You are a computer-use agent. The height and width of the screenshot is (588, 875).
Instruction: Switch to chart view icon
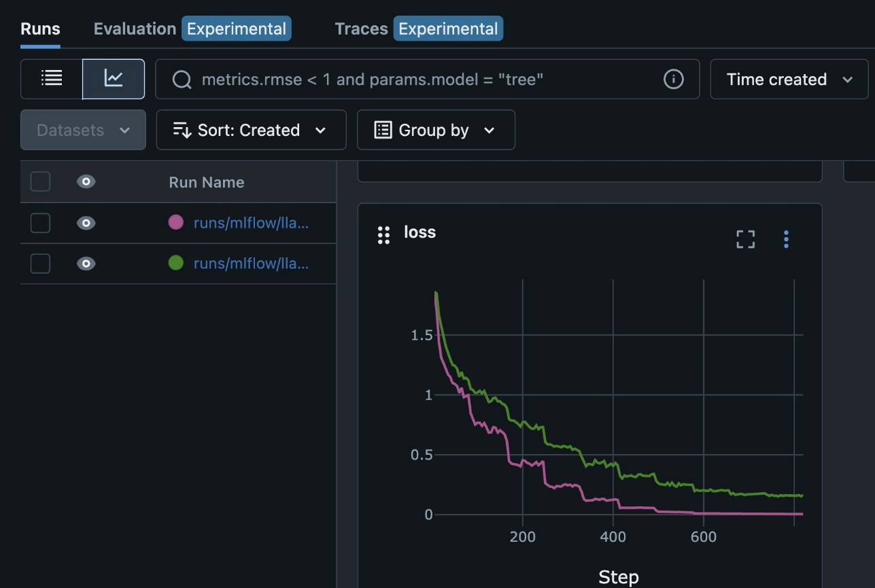(x=114, y=79)
